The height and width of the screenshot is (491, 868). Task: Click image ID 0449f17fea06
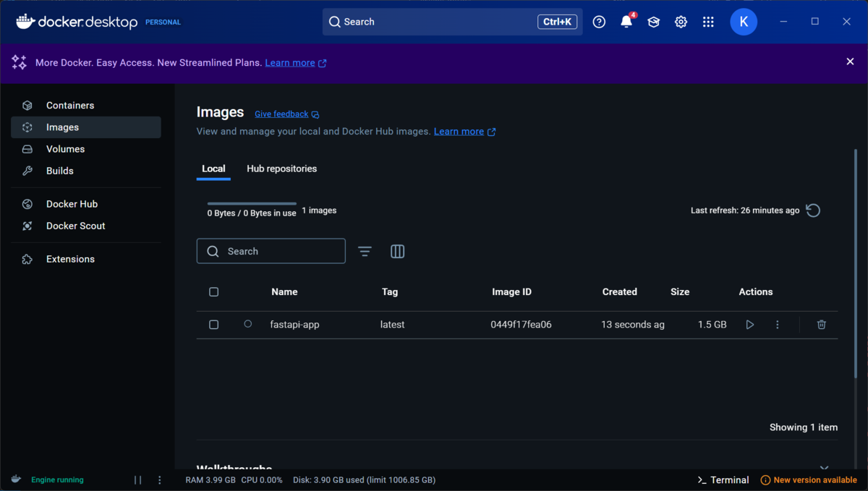click(x=521, y=325)
